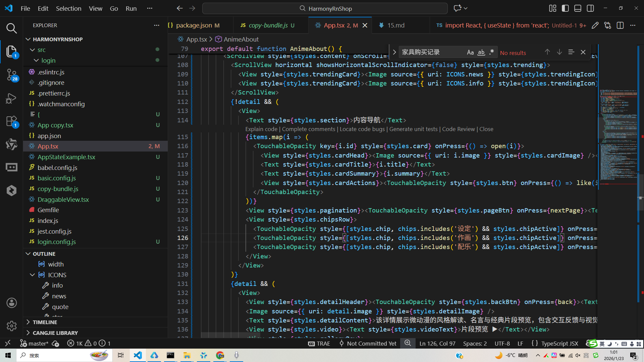This screenshot has width=644, height=362.
Task: Open the Manage settings gear icon
Action: click(x=11, y=325)
